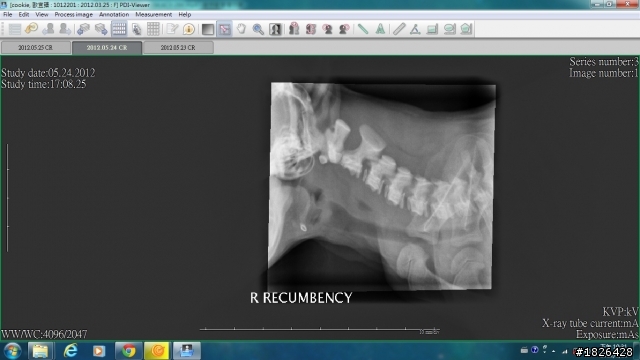This screenshot has height=360, width=640.
Task: Select the ellipse area measurement tool
Action: [449, 29]
